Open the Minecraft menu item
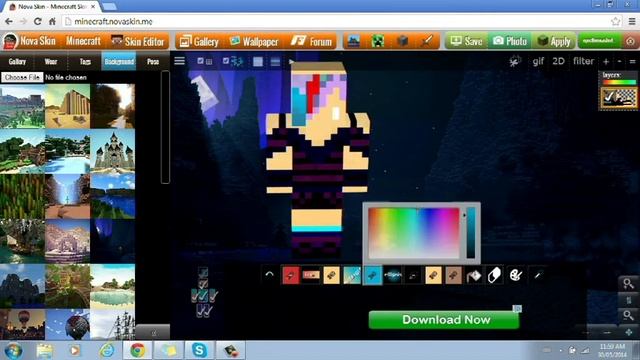This screenshot has width=640, height=360. click(x=83, y=41)
